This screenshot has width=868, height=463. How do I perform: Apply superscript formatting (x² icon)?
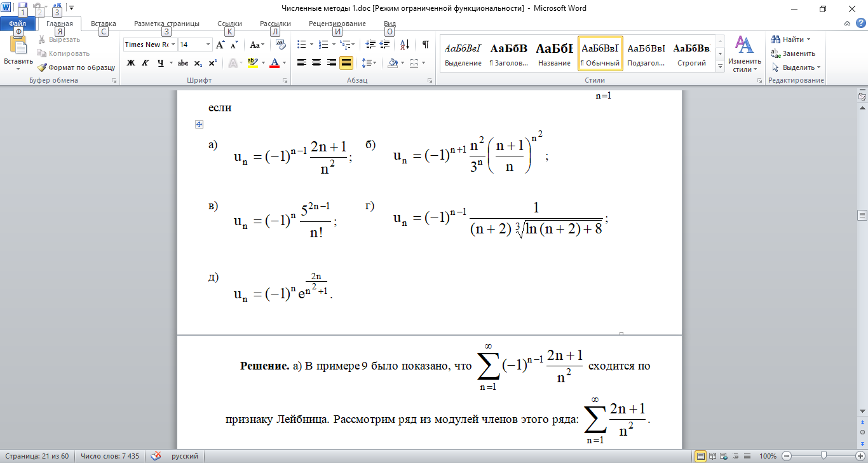click(213, 63)
